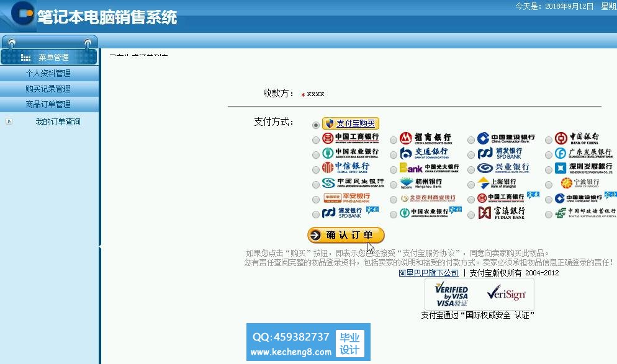Screen dimensions: 617x364
Task: Click the grid icon beside 菜单管理
Action: point(25,58)
